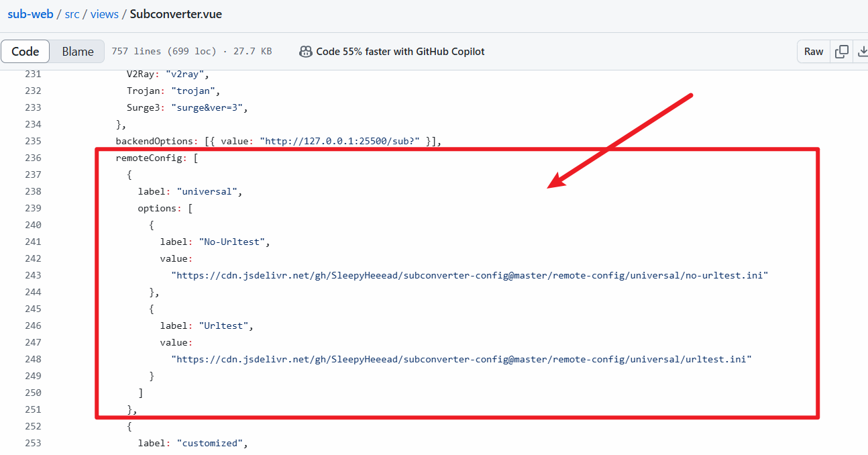868x455 pixels.
Task: Click the urltest.ini URL on line 248
Action: click(x=462, y=359)
